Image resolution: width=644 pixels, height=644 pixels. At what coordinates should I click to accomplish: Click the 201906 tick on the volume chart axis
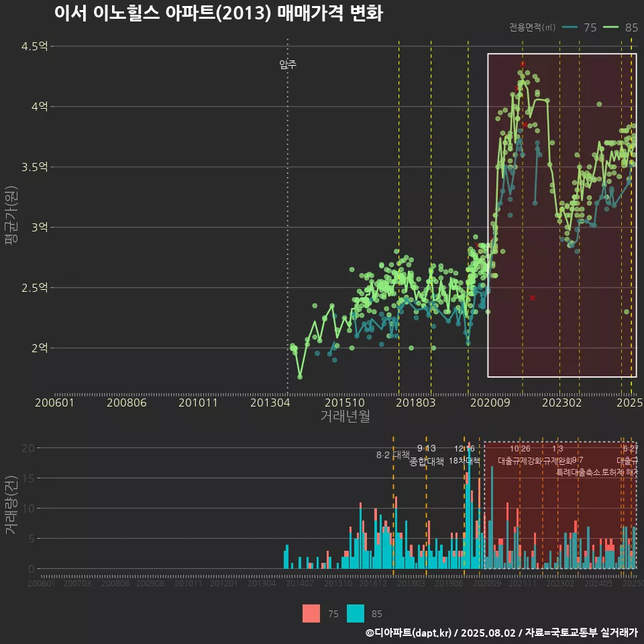click(449, 583)
